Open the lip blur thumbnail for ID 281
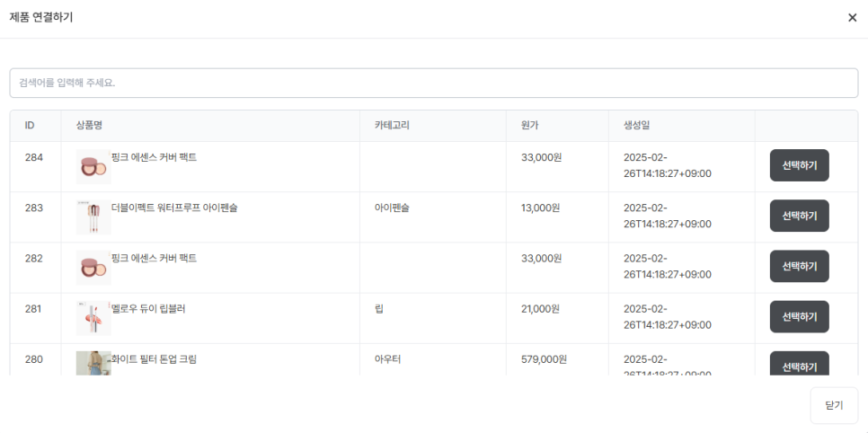Viewport: 868px width, 433px height. pyautogui.click(x=93, y=318)
